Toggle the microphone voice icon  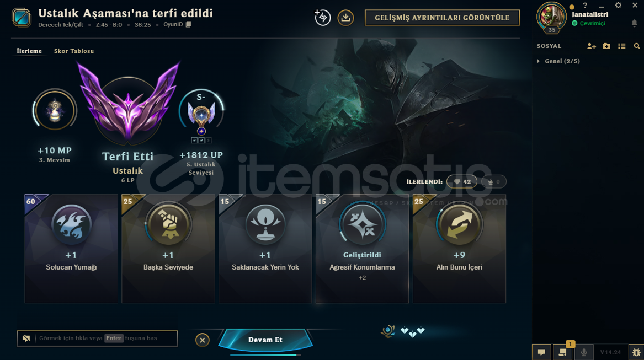click(x=584, y=352)
